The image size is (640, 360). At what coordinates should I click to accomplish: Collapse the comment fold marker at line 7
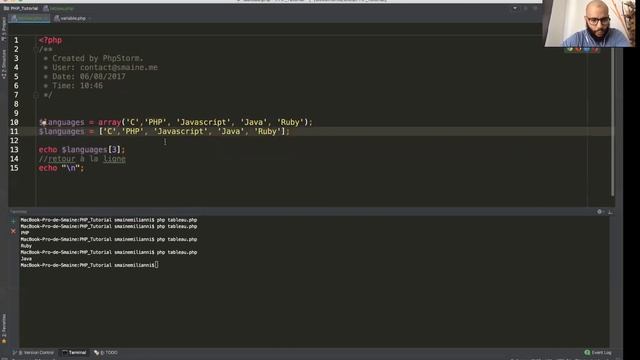36,95
